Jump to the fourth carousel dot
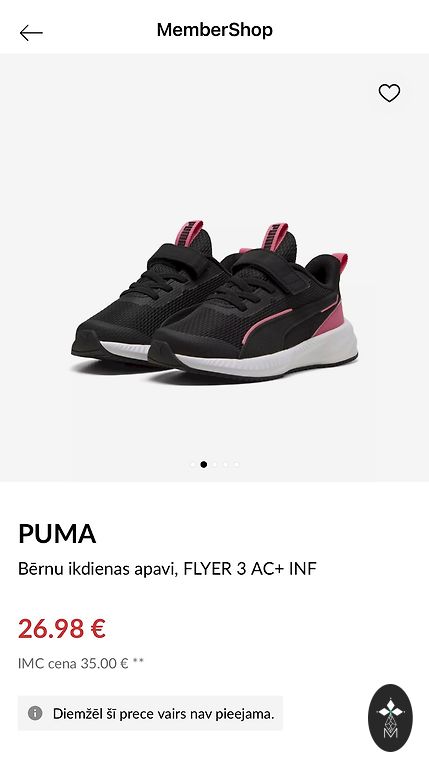Image resolution: width=429 pixels, height=768 pixels. 226,464
